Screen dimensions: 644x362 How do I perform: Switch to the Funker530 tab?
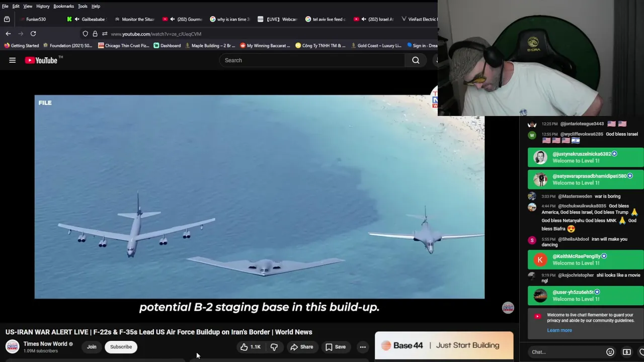(36, 19)
